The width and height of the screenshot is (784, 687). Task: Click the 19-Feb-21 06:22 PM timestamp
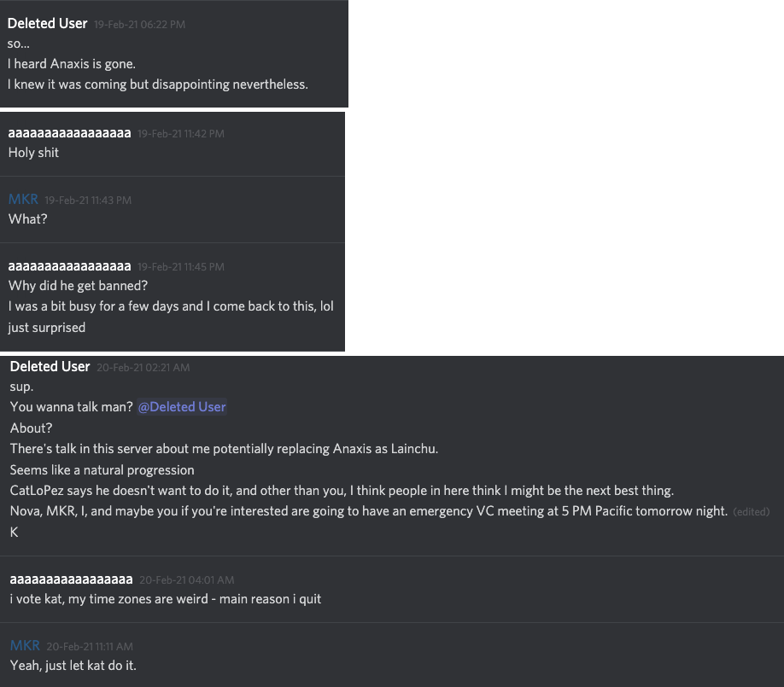[139, 25]
